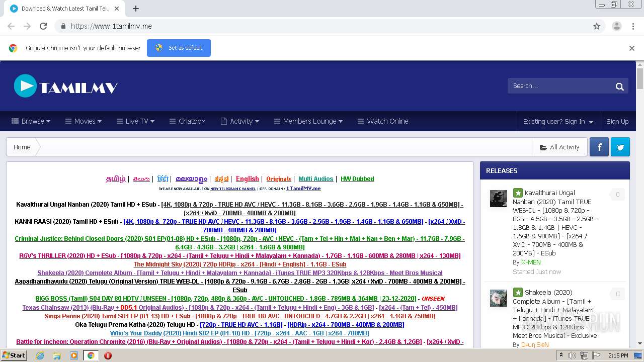Select the Telugu language category link

141,179
